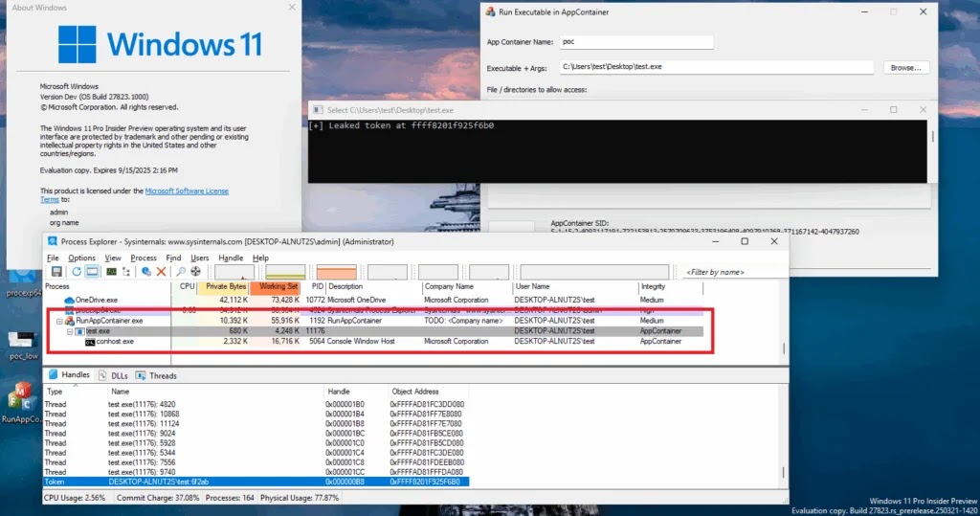
Task: Sort handles by the Type column header
Action: pyautogui.click(x=75, y=392)
